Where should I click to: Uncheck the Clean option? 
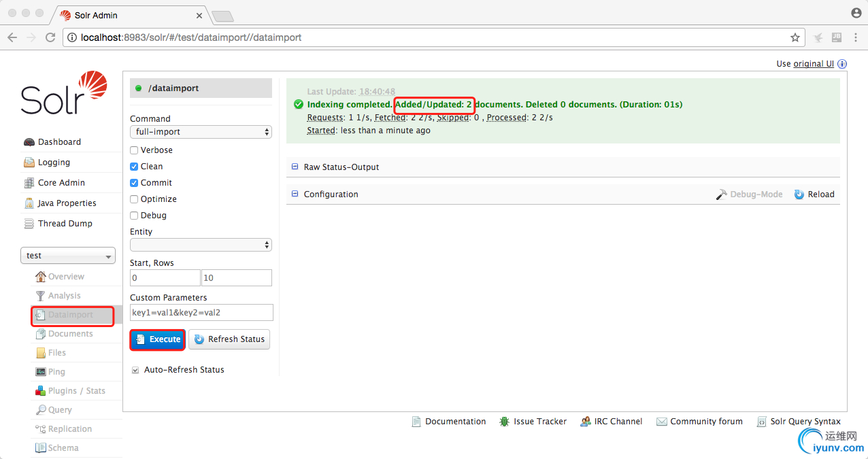click(x=134, y=167)
